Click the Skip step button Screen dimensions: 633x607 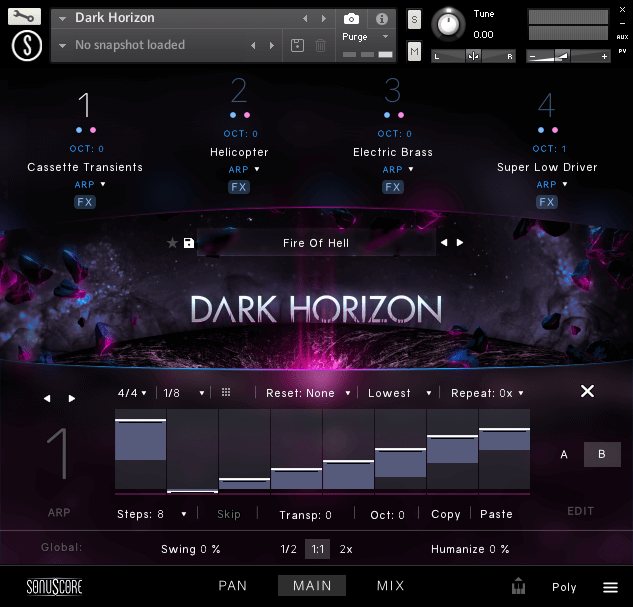point(228,514)
